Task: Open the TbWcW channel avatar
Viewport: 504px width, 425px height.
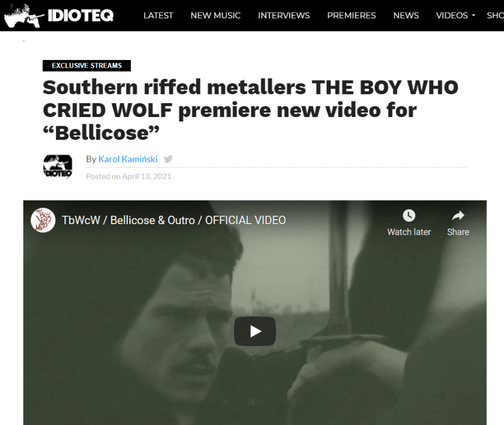Action: pyautogui.click(x=43, y=220)
